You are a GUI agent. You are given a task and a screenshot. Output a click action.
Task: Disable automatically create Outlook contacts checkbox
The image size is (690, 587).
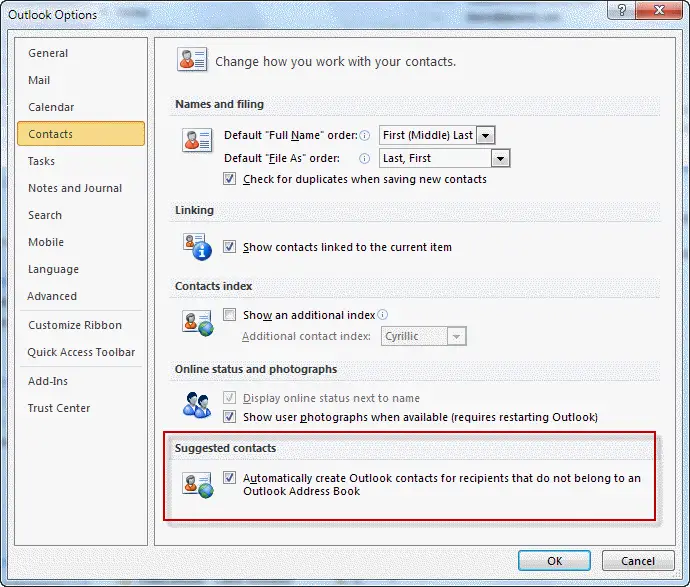point(229,477)
